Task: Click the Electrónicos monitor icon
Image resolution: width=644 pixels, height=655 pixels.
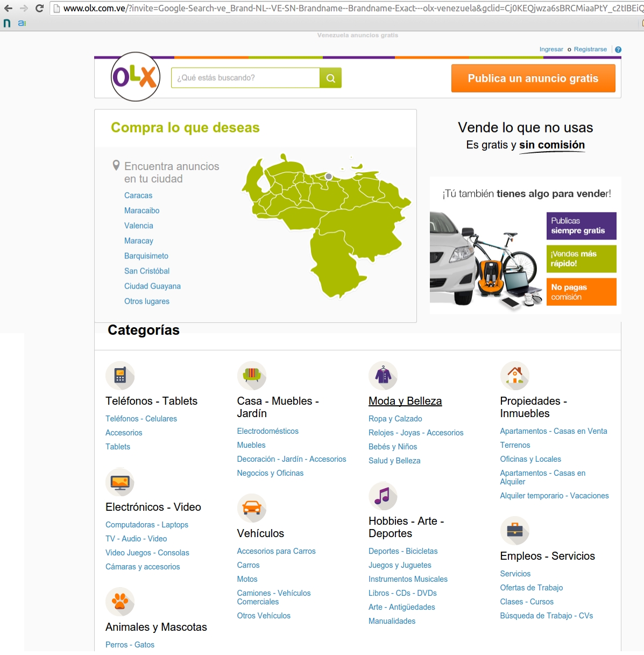Action: tap(120, 483)
